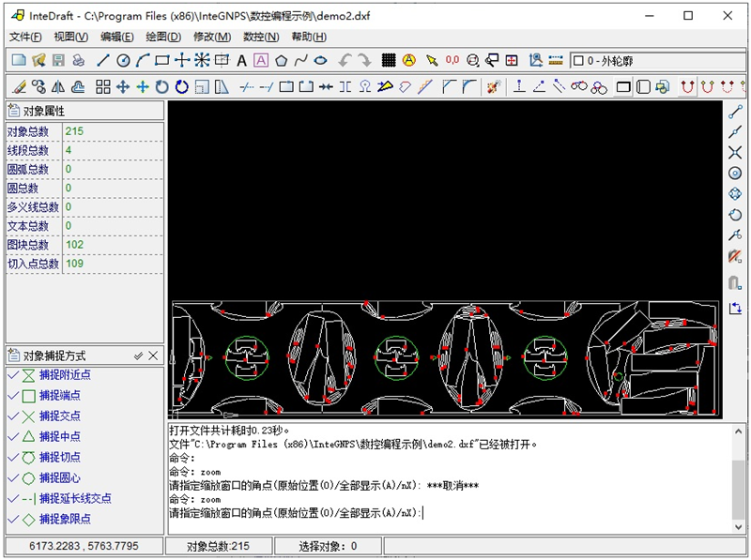Pick the Ellipse drawing tool

[320, 60]
